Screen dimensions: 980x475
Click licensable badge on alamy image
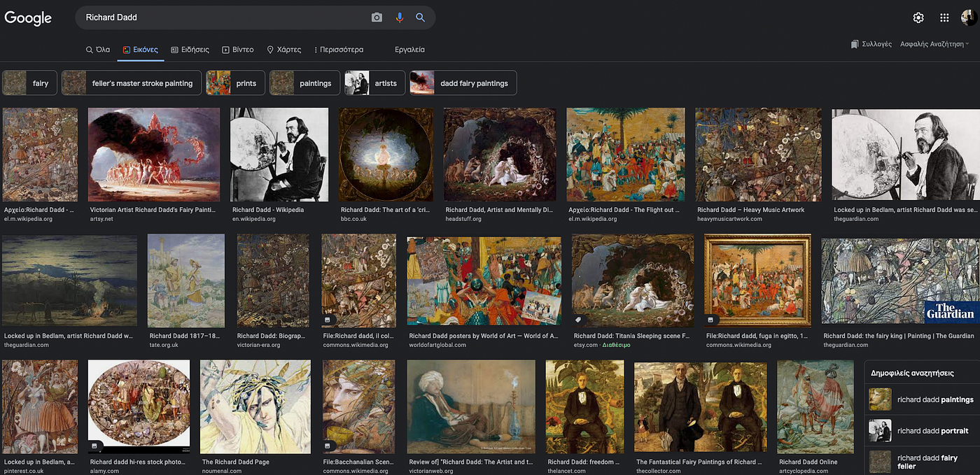[x=95, y=446]
